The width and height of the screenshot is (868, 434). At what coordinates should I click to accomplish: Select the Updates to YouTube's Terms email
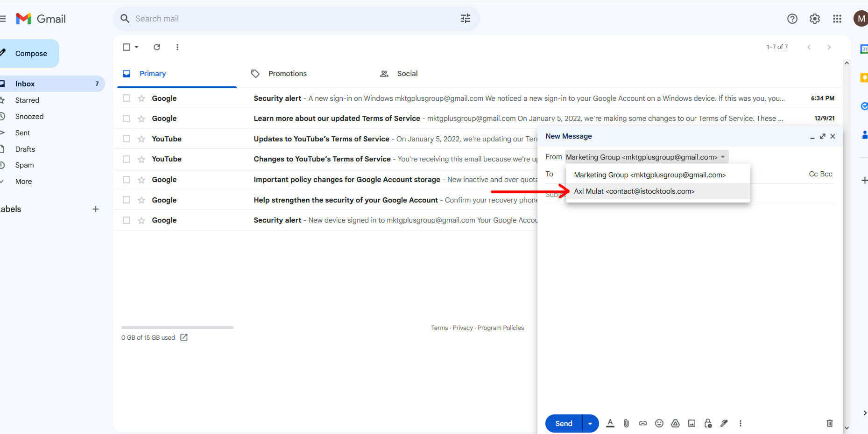click(126, 139)
